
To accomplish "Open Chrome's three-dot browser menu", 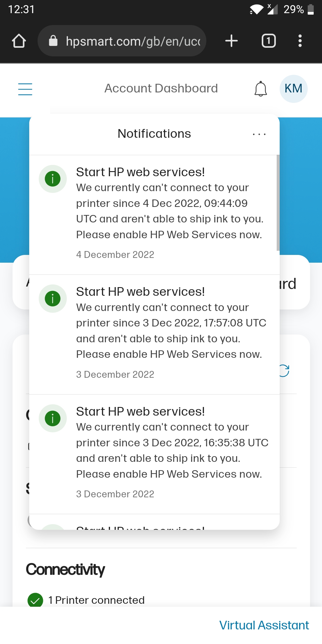I will (x=300, y=41).
